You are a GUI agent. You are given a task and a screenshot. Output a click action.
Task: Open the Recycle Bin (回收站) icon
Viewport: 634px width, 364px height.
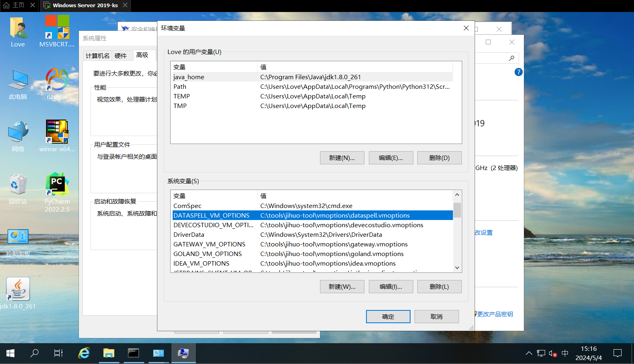click(18, 189)
